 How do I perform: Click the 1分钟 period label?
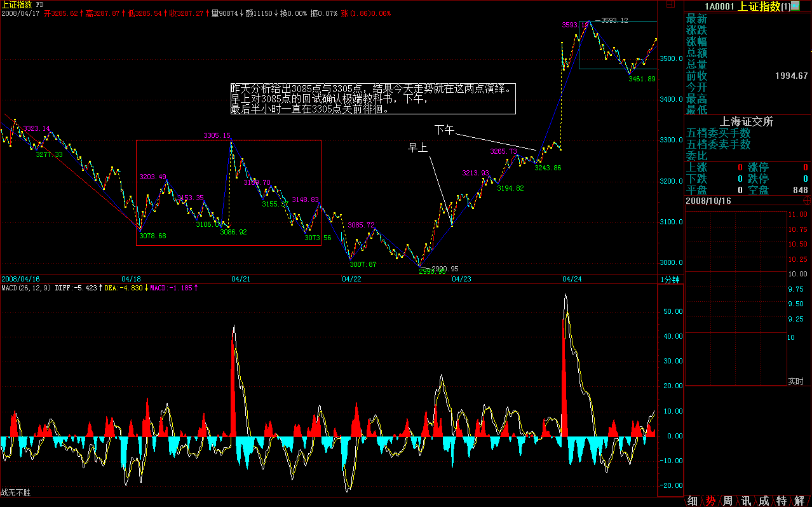pos(670,279)
